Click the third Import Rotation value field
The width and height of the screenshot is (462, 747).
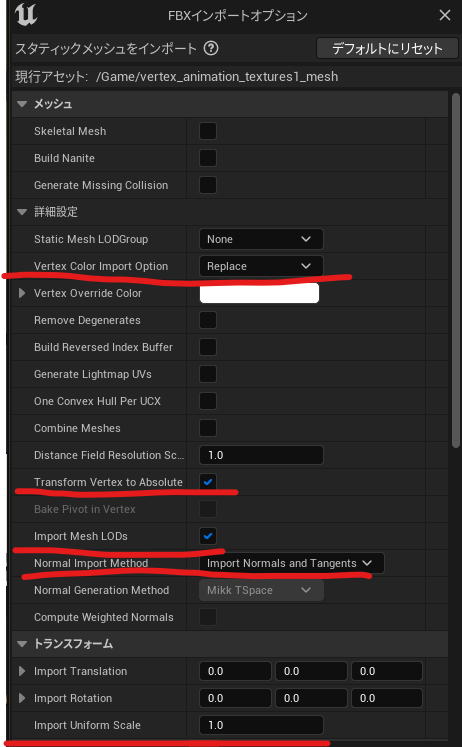point(387,698)
